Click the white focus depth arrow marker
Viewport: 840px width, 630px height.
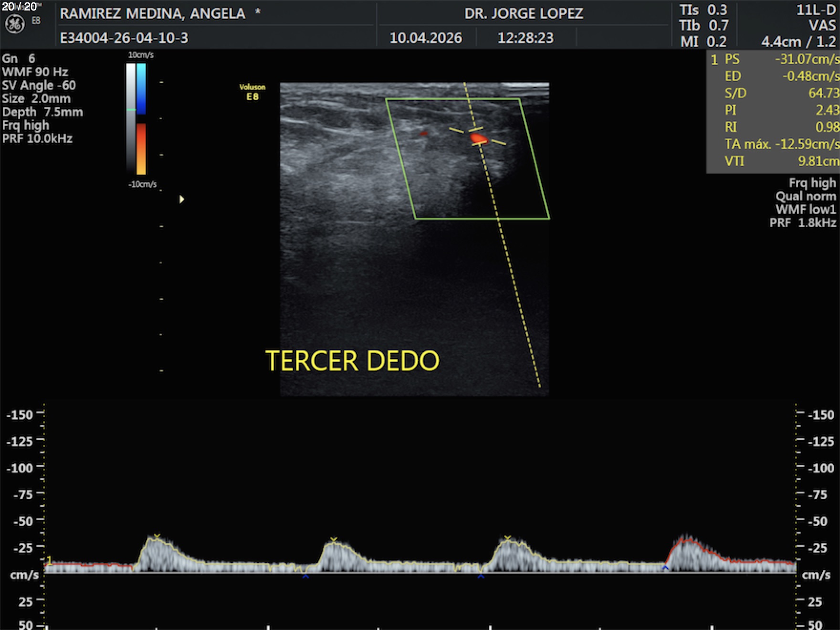click(182, 199)
